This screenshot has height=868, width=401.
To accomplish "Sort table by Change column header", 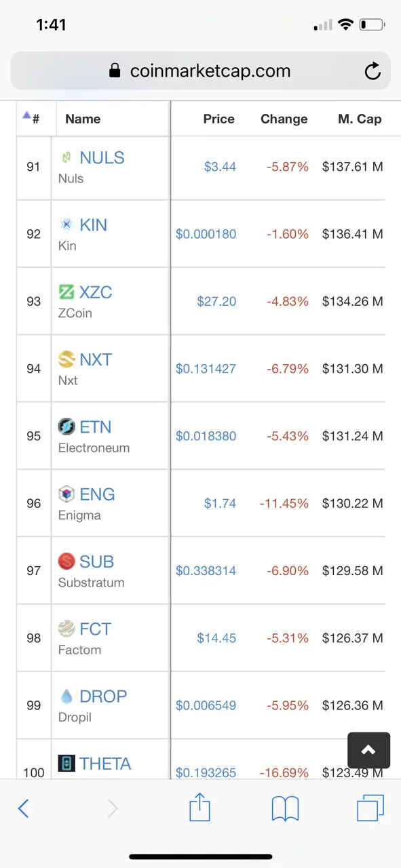I will tap(284, 119).
